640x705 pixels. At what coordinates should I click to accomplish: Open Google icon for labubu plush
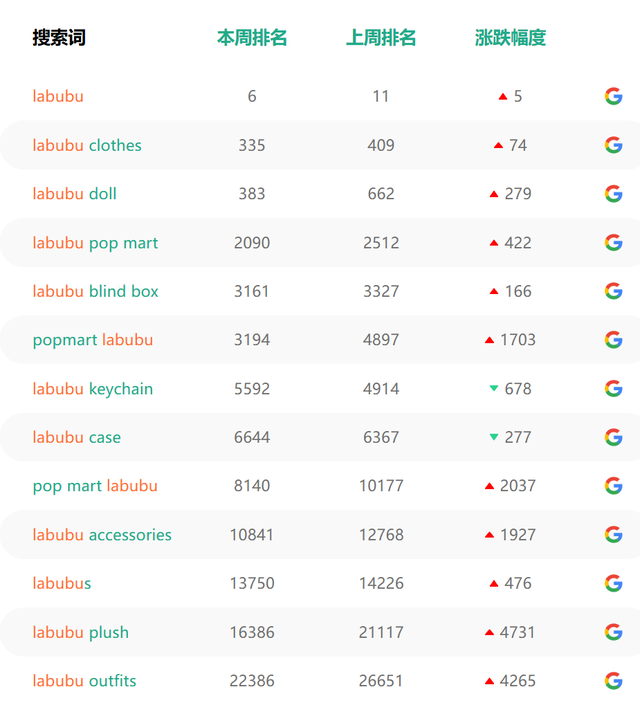click(613, 632)
